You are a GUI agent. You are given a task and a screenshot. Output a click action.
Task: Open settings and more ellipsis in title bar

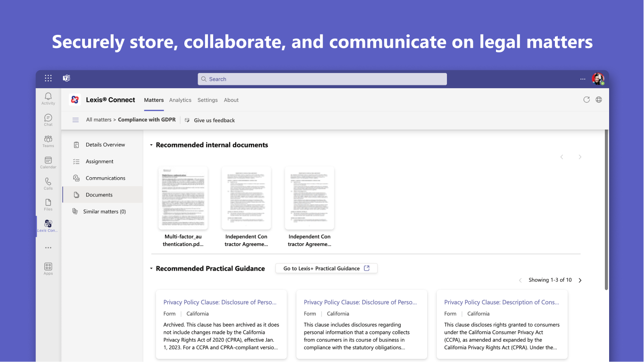(x=583, y=79)
